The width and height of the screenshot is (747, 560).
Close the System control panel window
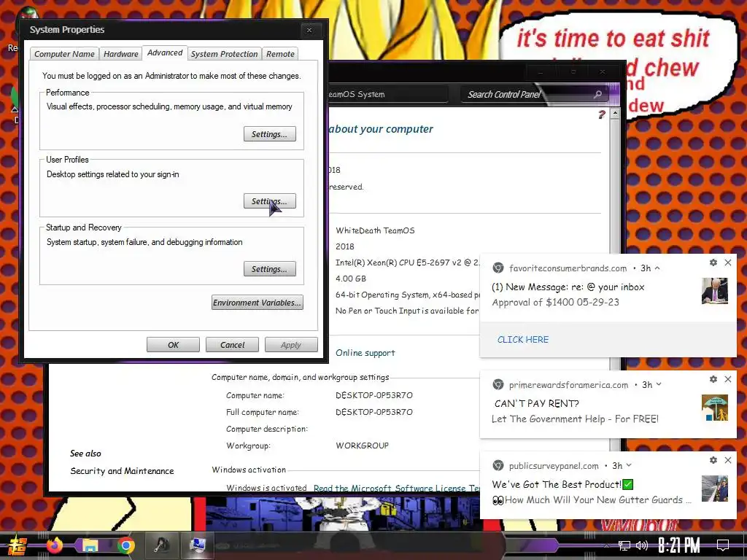tap(603, 72)
